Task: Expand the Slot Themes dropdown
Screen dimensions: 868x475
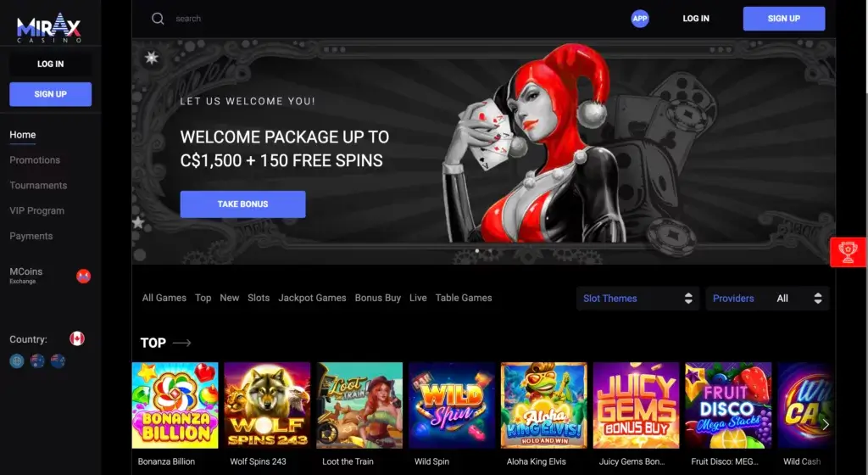Action: (637, 299)
